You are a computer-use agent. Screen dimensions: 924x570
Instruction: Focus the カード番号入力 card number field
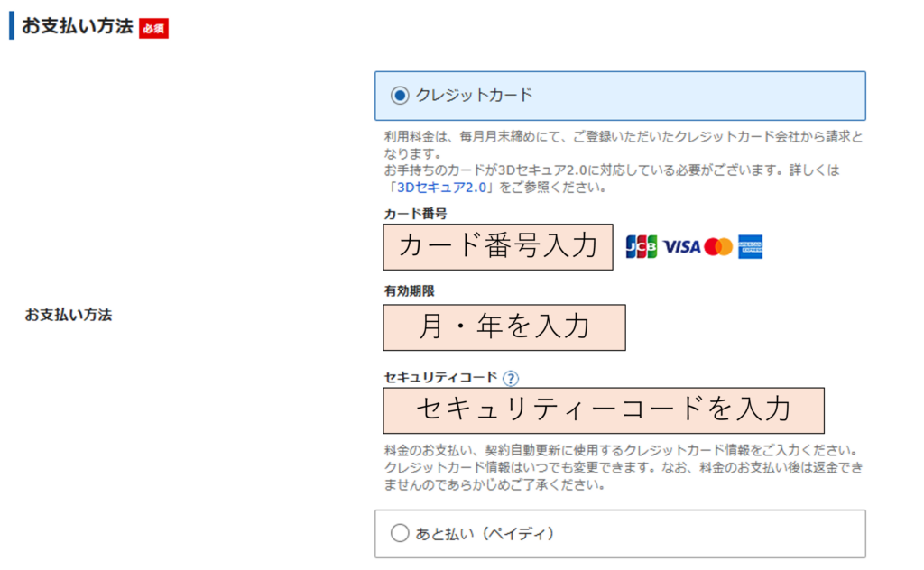tap(498, 246)
